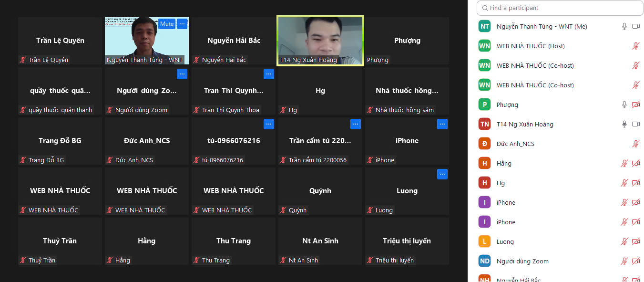This screenshot has width=644, height=282.
Task: Click the ND avatar of Người dùng Zoom
Action: (x=484, y=261)
